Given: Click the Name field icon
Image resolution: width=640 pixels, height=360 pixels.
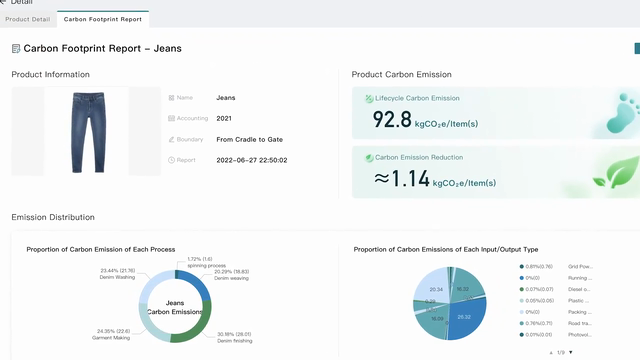Looking at the screenshot, I should pos(171,98).
